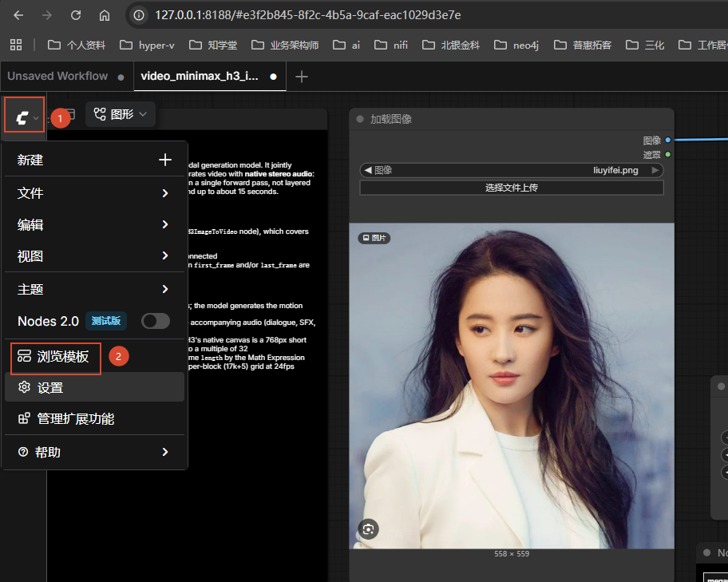Open 管理扩展功能 from the menu
728x582 pixels.
coord(95,419)
